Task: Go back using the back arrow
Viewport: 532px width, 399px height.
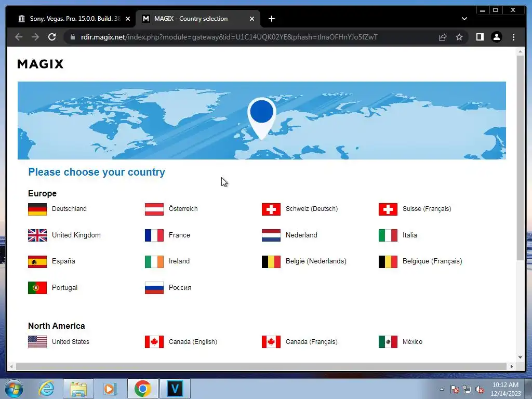Action: (19, 37)
